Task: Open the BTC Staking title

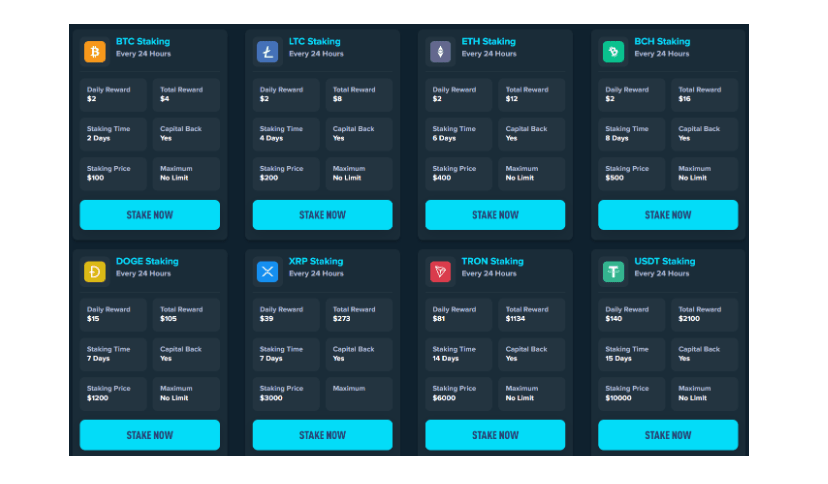Action: click(143, 41)
